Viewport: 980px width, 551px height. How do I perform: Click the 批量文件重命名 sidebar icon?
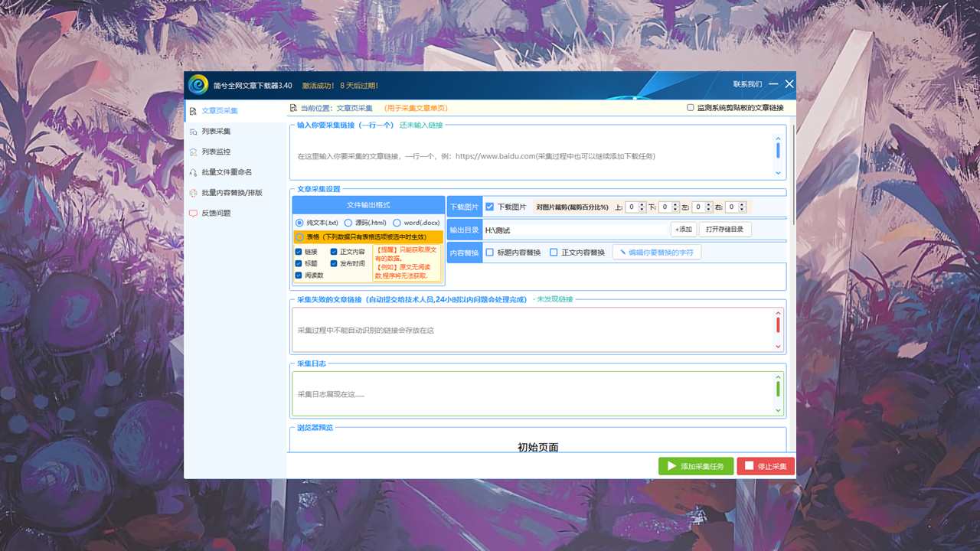[193, 173]
